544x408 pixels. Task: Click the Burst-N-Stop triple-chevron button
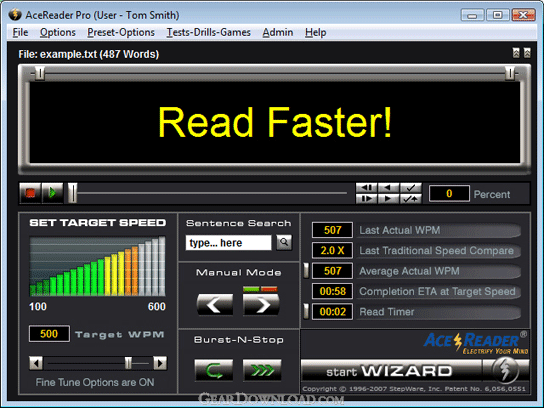(x=262, y=370)
